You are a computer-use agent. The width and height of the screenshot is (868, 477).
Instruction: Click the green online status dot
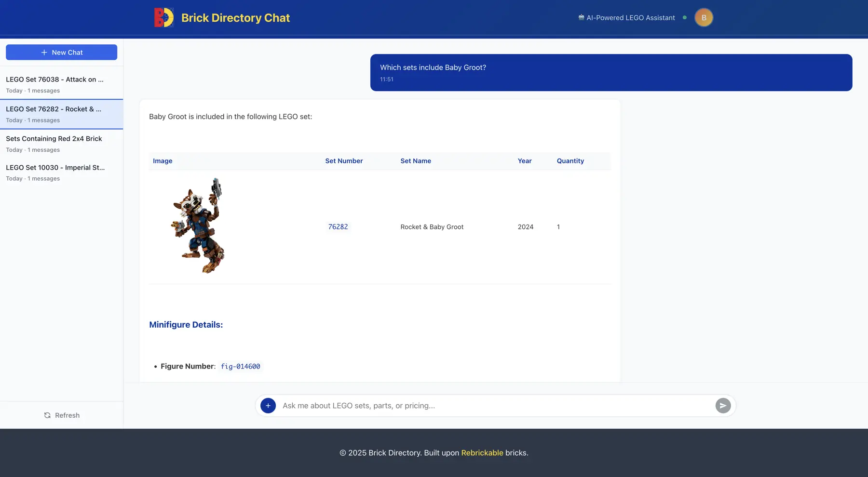684,17
